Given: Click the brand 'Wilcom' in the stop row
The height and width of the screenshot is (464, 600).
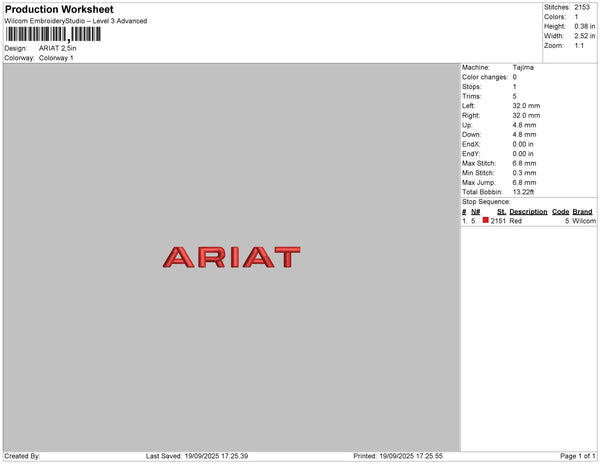Looking at the screenshot, I should (584, 221).
